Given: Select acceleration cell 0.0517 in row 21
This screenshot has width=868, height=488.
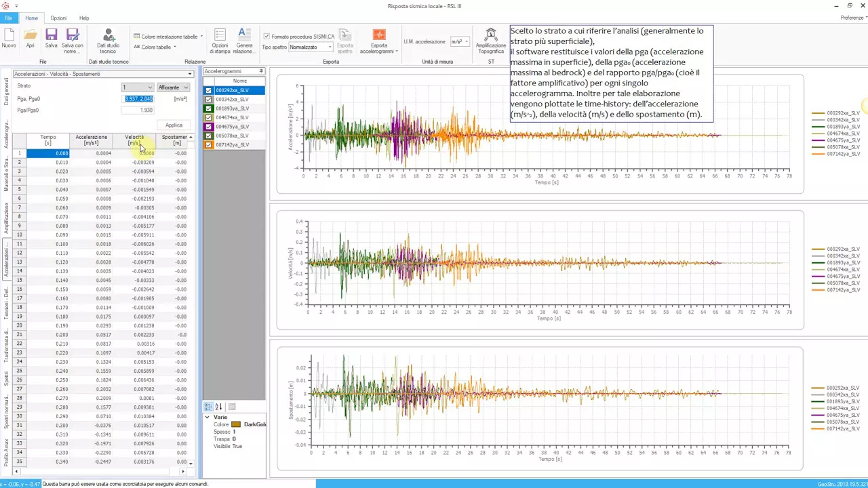Looking at the screenshot, I should pyautogui.click(x=92, y=335).
